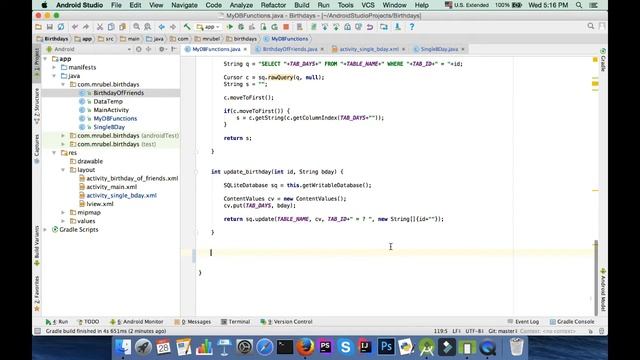Click the Synchronize toolbar icon
The height and width of the screenshot is (360, 640).
tap(61, 27)
